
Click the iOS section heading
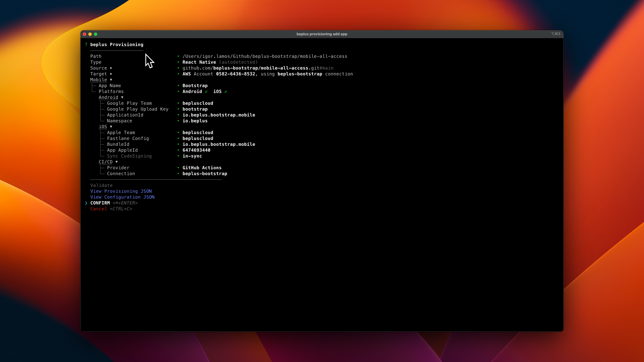103,127
